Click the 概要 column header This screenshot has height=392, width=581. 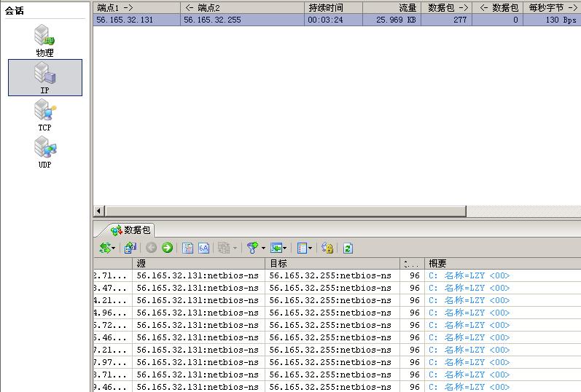coord(503,264)
